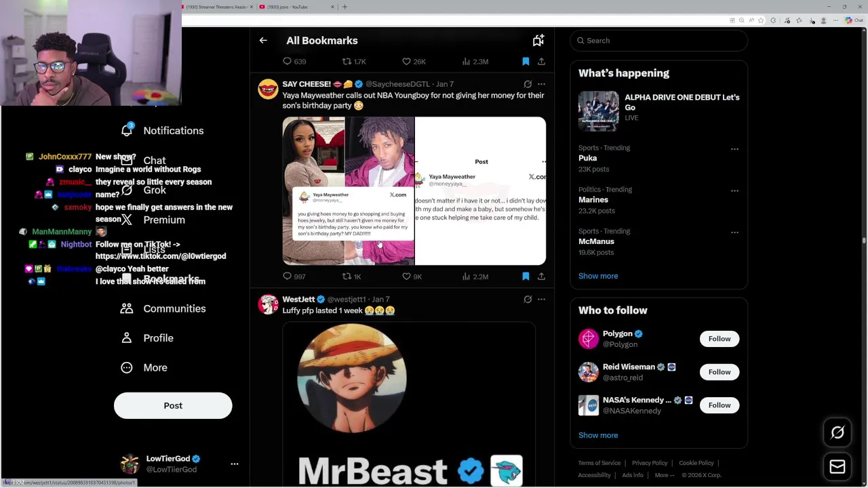Open options for the McManus trend
The width and height of the screenshot is (868, 488).
pyautogui.click(x=734, y=232)
